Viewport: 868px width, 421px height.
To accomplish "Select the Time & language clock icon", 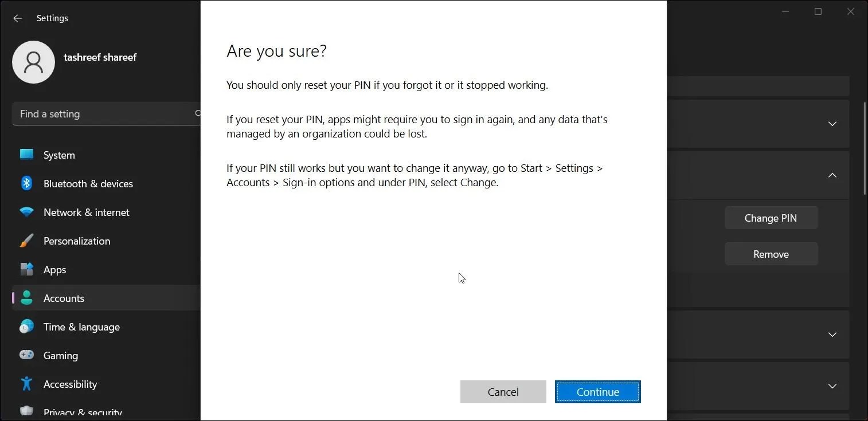I will click(x=26, y=326).
